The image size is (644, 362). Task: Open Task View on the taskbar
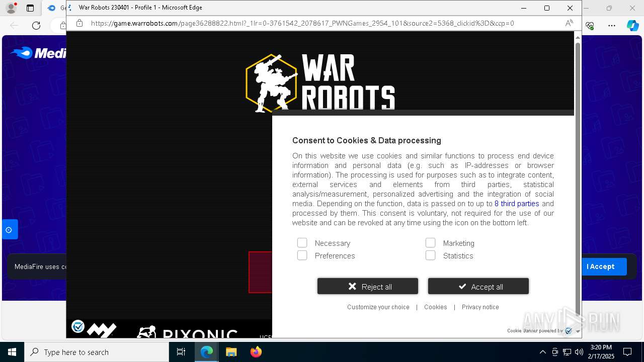[181, 352]
